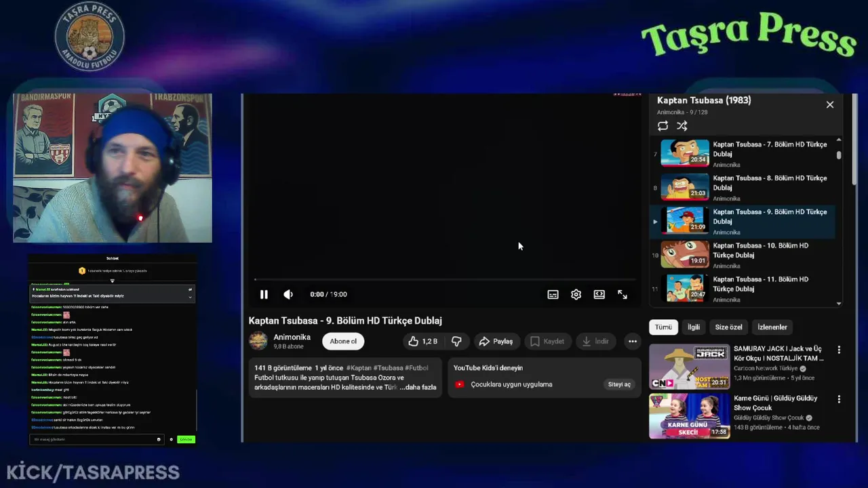Select Kaptan Tsubasa - 8. Bölüm playlist item
Viewport: 868px width, 488px height.
point(743,187)
